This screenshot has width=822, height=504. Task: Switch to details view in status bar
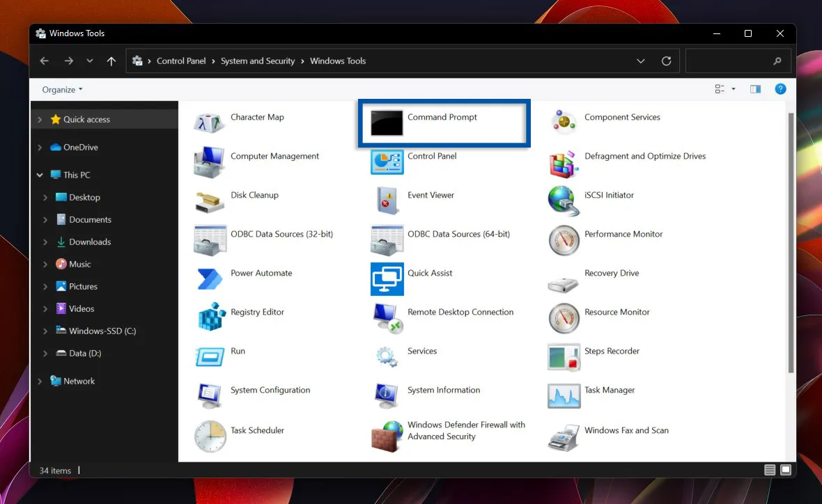click(x=770, y=470)
